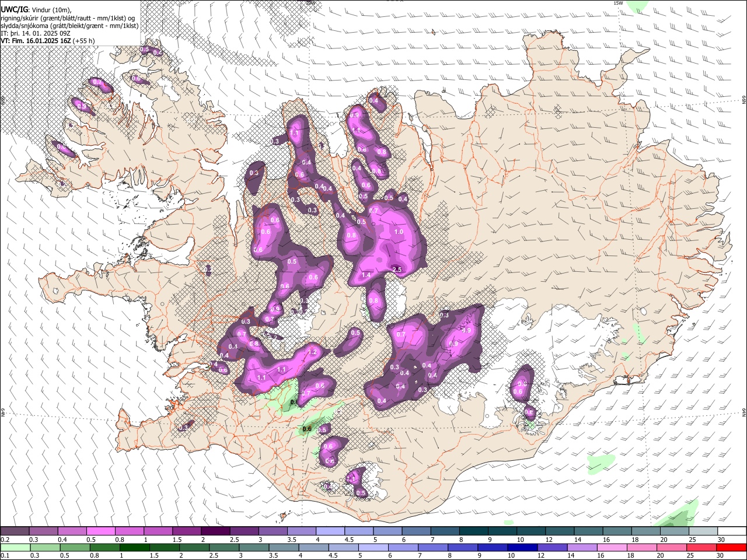Pick the grey-purple swatch labeled 0.2 in upper legend
This screenshot has height=560, width=747.
pos(15,531)
